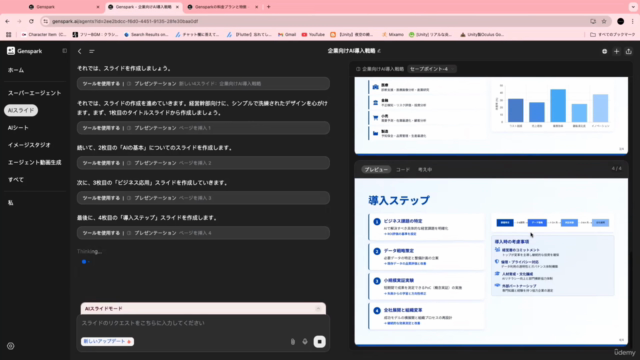Expand the 新しいスライド tool call row
This screenshot has width=640, height=360.
pyautogui.click(x=203, y=84)
